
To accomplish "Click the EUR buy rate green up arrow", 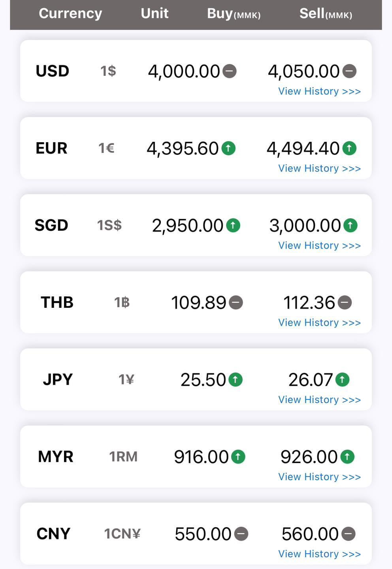I will click(228, 148).
